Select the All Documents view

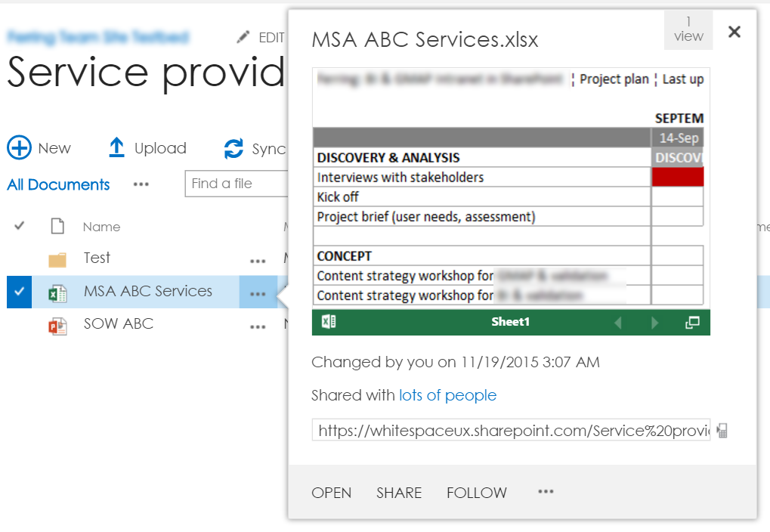[x=58, y=184]
